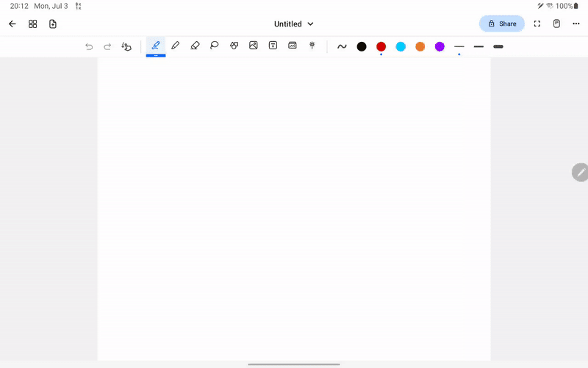Tap the date Mon, Jul 3
The width and height of the screenshot is (588, 368).
tap(51, 6)
